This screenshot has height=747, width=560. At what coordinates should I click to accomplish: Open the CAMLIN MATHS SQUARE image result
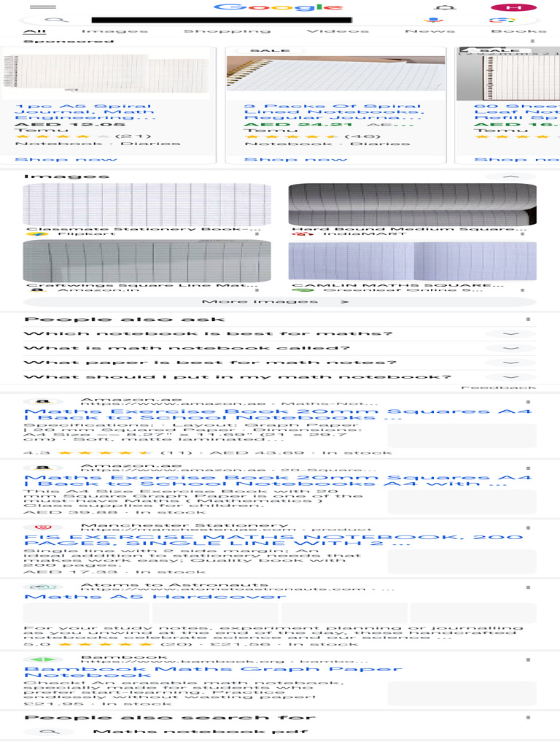point(413,262)
